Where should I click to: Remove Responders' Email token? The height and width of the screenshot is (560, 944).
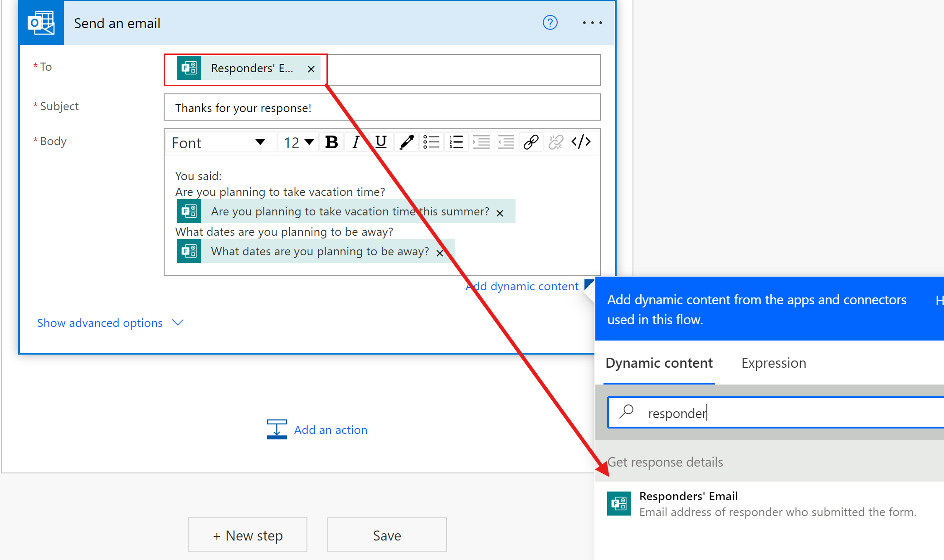coord(311,68)
